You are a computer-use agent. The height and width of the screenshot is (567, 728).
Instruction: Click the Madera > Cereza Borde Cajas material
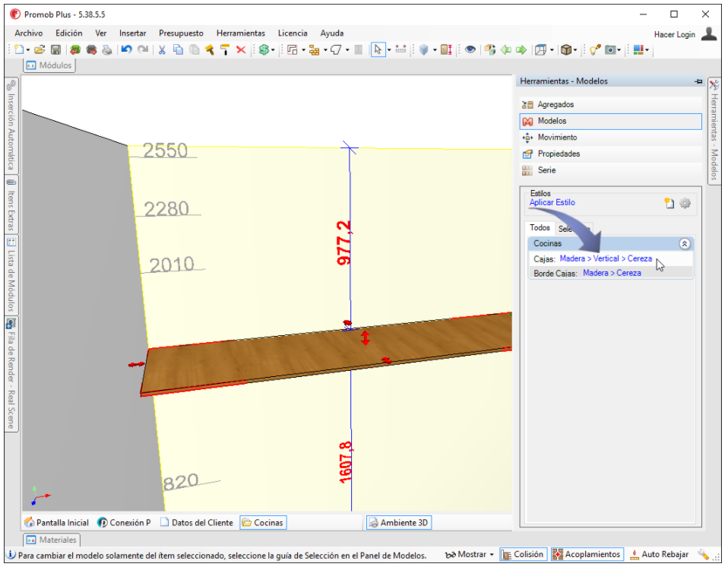[x=612, y=273]
